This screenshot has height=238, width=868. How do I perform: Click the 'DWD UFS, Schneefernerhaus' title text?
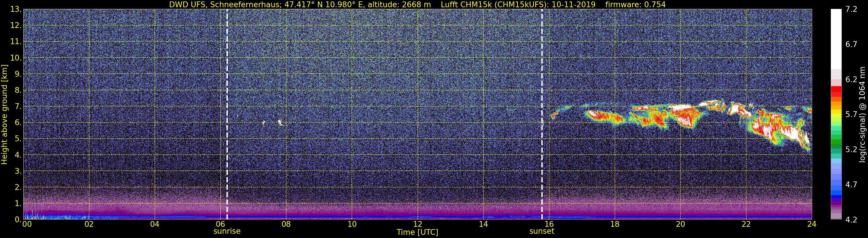[225, 4]
